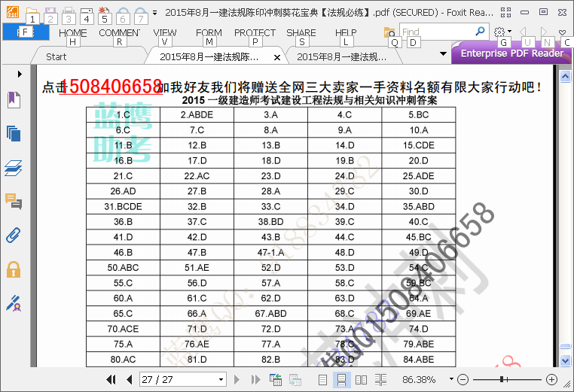Switch to the FORM ribbon tab

coord(209,32)
